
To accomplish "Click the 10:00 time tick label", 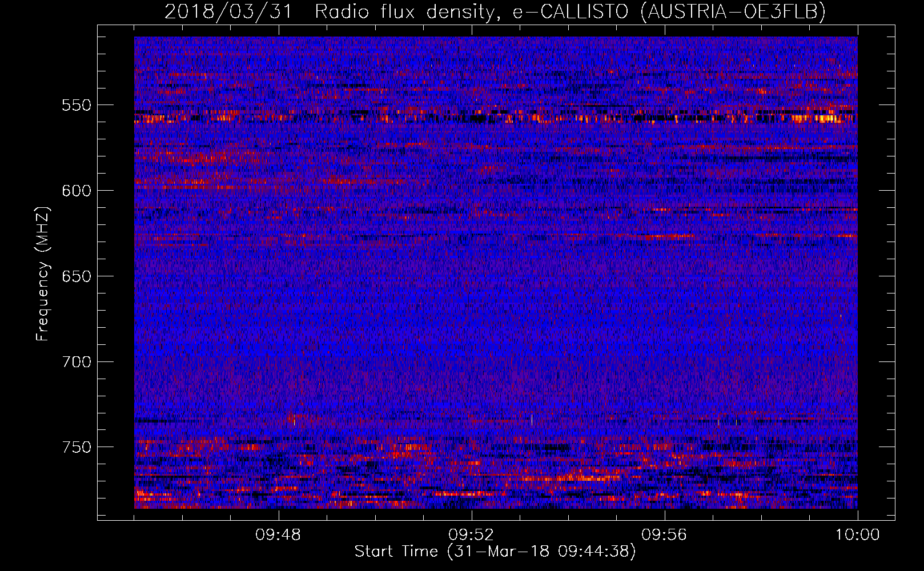I will tap(857, 535).
